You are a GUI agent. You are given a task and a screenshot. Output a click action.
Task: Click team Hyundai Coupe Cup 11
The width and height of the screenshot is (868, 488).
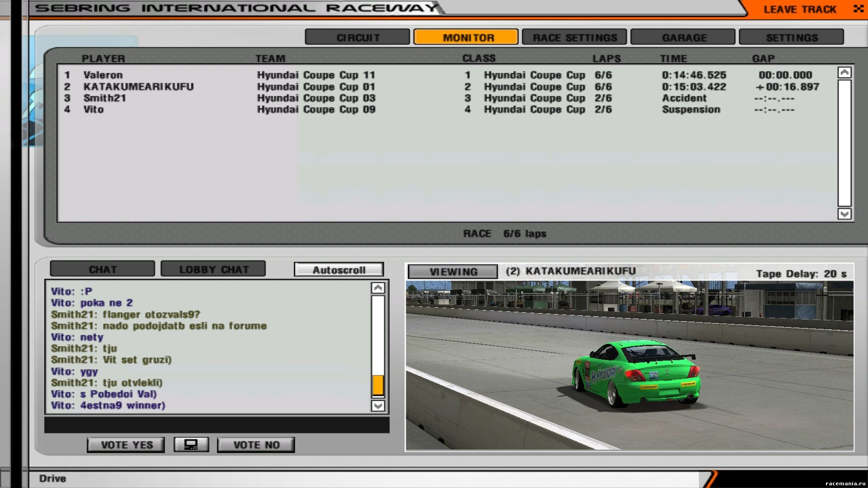[316, 75]
